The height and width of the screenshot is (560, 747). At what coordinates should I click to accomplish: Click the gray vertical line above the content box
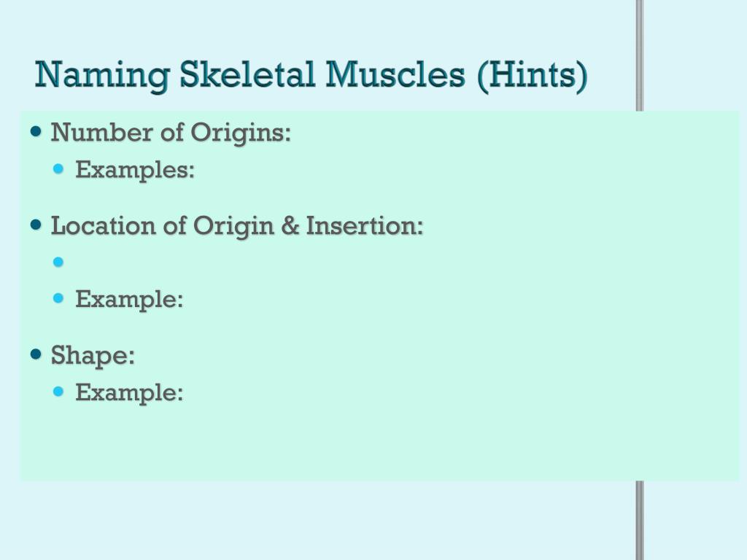pos(640,55)
